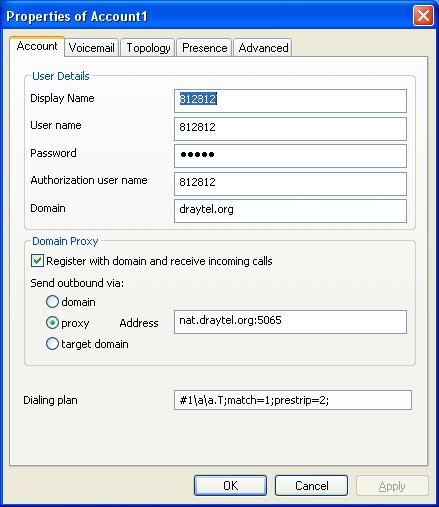Click the Domain label in User Details
Viewport: 439px width, 507px height.
click(48, 208)
